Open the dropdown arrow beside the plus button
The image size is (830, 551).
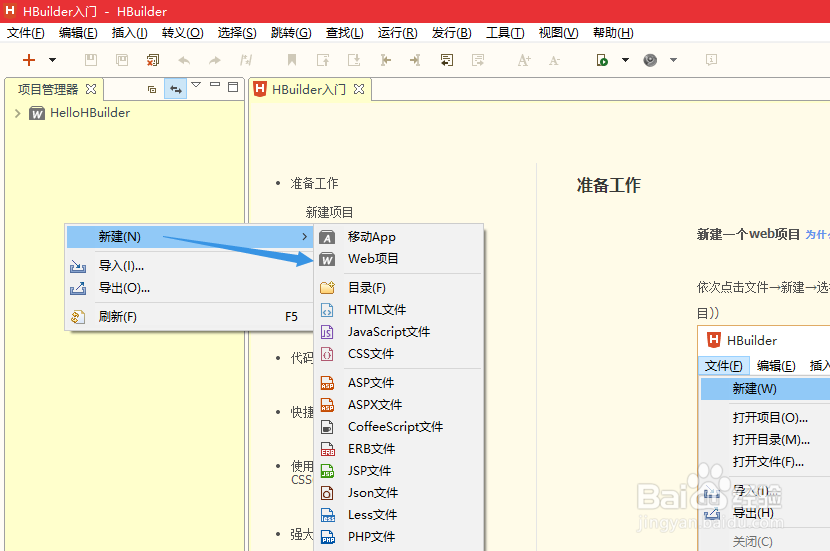point(52,60)
